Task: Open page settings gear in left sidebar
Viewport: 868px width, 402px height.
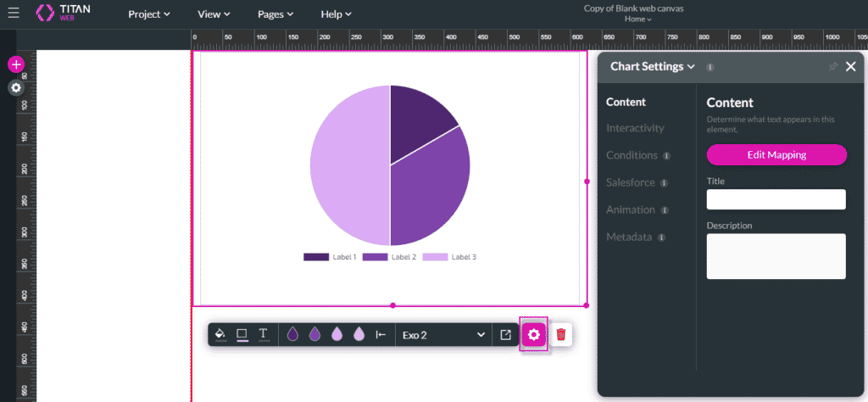Action: (16, 87)
